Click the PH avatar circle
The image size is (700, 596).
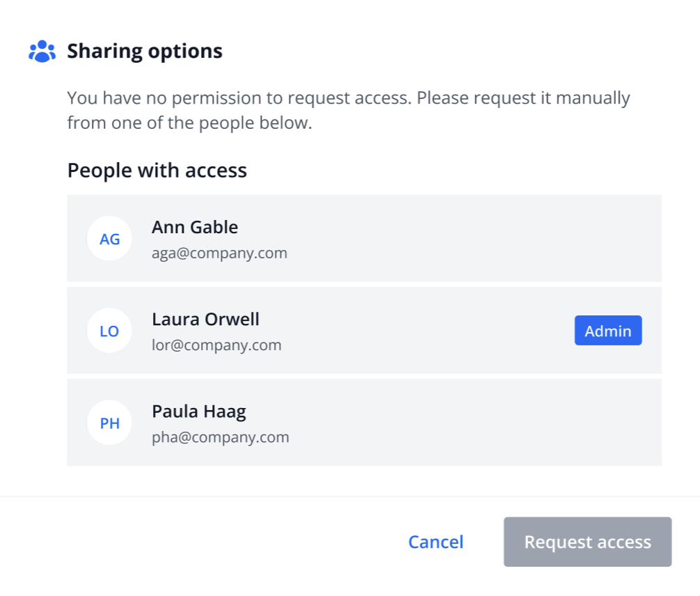point(109,423)
